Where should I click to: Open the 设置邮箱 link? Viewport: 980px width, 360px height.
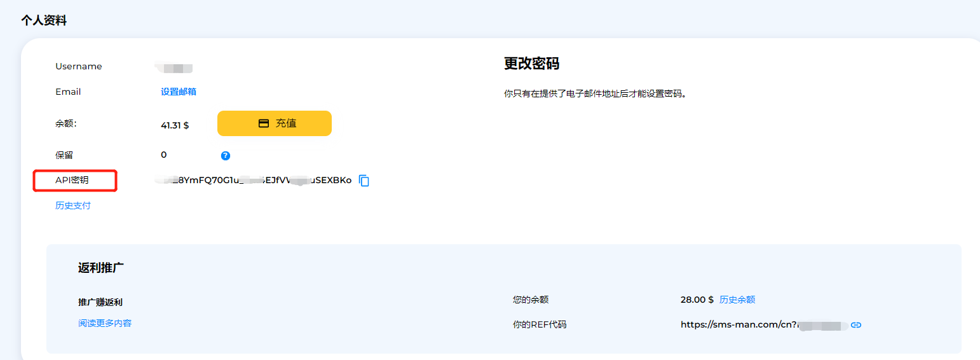pyautogui.click(x=179, y=92)
